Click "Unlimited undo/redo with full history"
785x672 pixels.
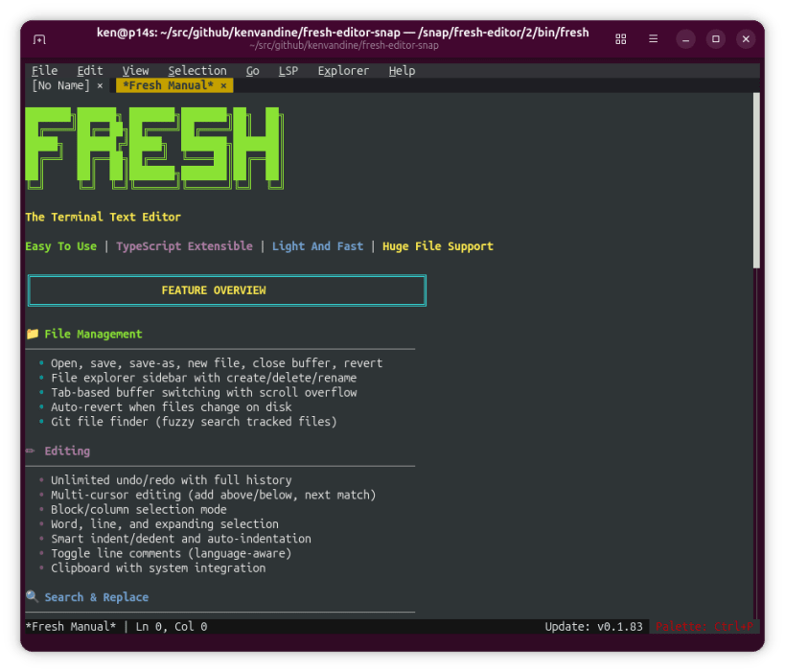tap(172, 480)
